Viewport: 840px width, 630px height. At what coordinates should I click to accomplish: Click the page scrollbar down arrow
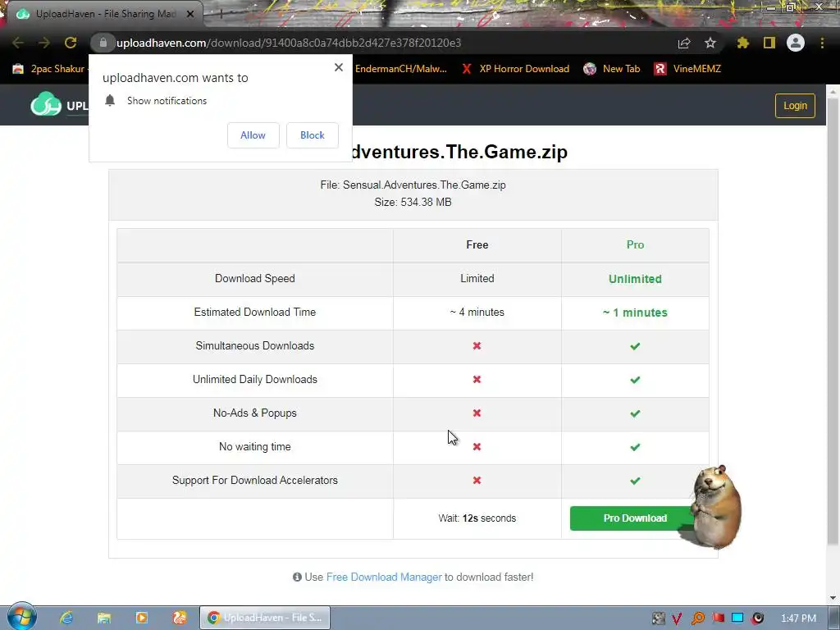[x=833, y=598]
